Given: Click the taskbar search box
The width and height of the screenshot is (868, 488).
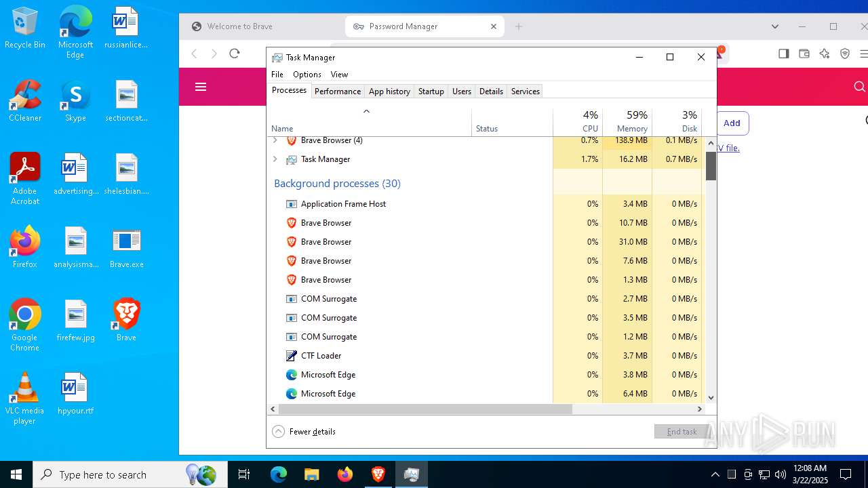Looking at the screenshot, I should click(x=130, y=474).
